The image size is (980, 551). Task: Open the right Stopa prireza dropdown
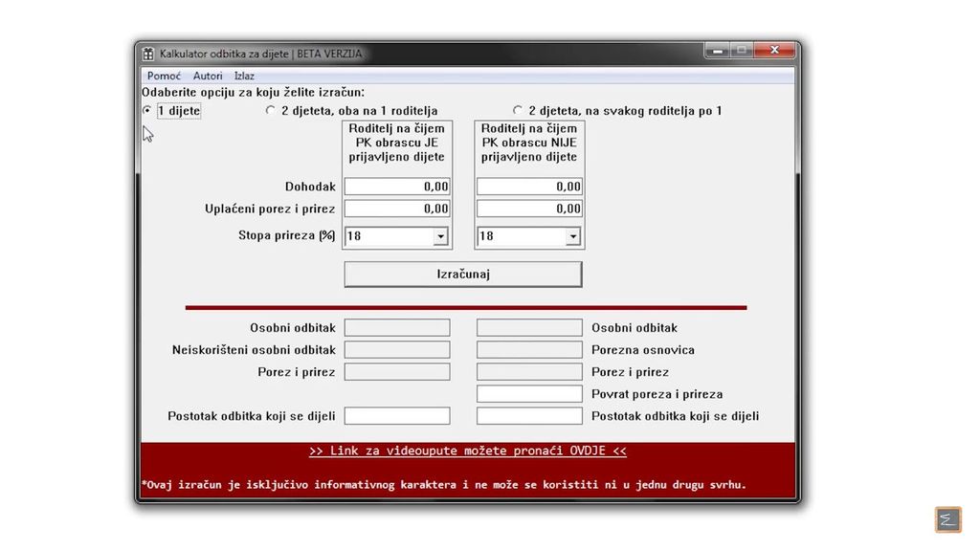(x=573, y=236)
